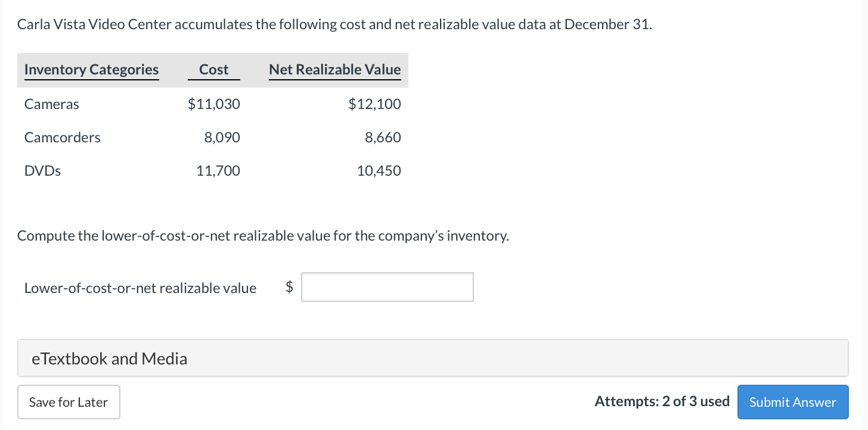The width and height of the screenshot is (868, 430).
Task: Click the $12,100 net realizable value
Action: tap(375, 104)
